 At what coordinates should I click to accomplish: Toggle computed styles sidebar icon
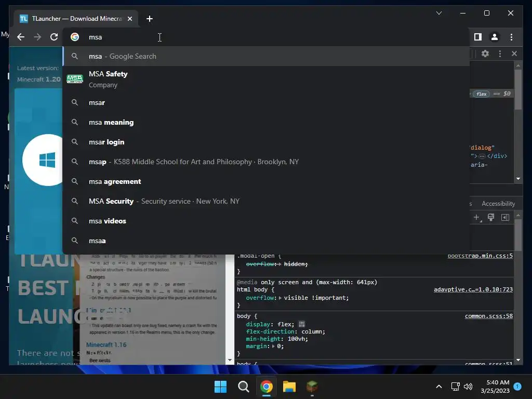click(x=505, y=218)
